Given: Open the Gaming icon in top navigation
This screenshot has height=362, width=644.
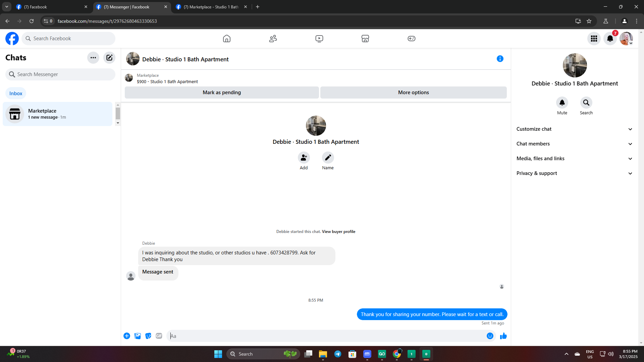Looking at the screenshot, I should [x=412, y=39].
